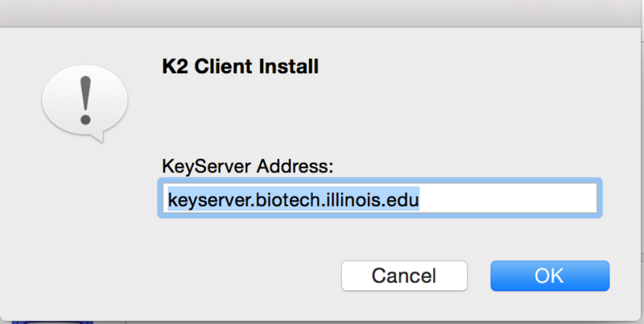Click the empty end of the address field

(x=515, y=198)
